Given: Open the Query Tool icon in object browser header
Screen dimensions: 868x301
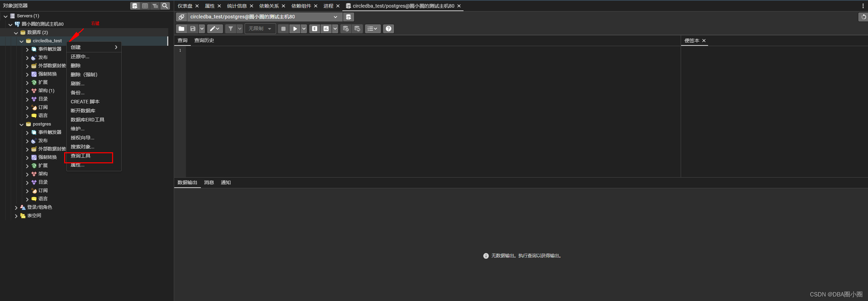Looking at the screenshot, I should 135,6.
